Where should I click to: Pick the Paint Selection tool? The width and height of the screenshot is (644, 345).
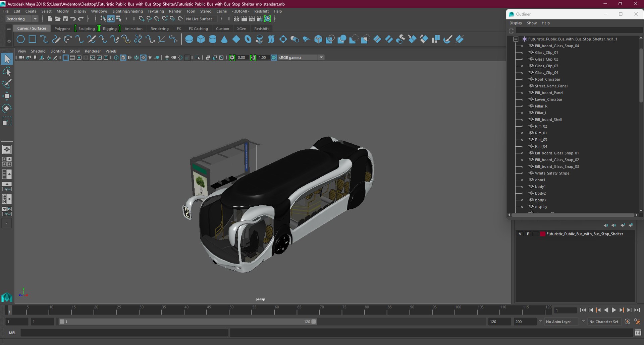pos(7,83)
